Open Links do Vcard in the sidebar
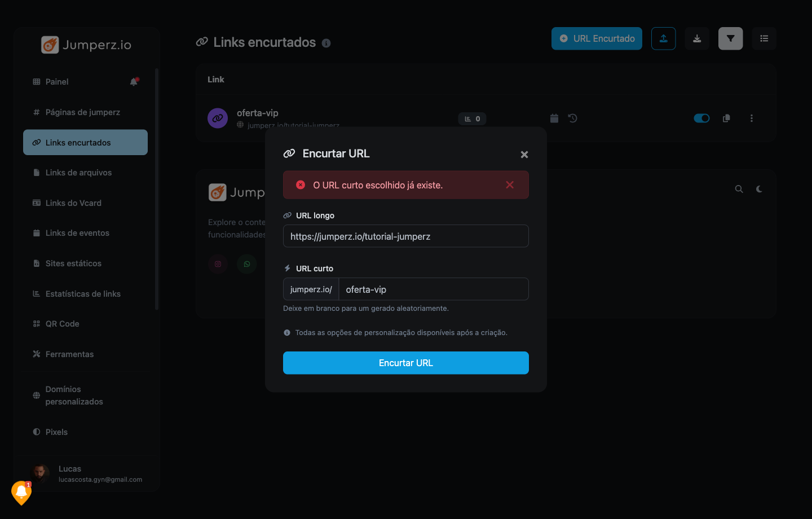This screenshot has height=519, width=812. tap(85, 203)
